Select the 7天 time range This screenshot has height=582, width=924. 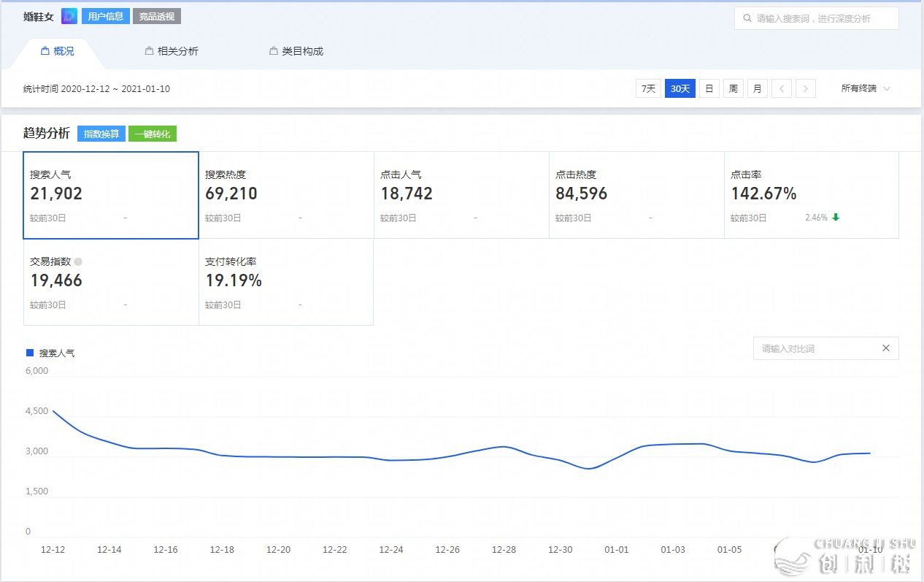pos(648,88)
